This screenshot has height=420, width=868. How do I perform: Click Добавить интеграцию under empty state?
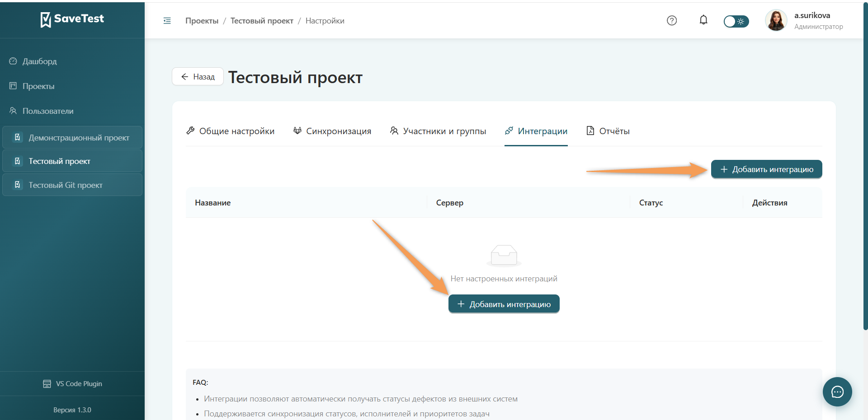pos(504,304)
